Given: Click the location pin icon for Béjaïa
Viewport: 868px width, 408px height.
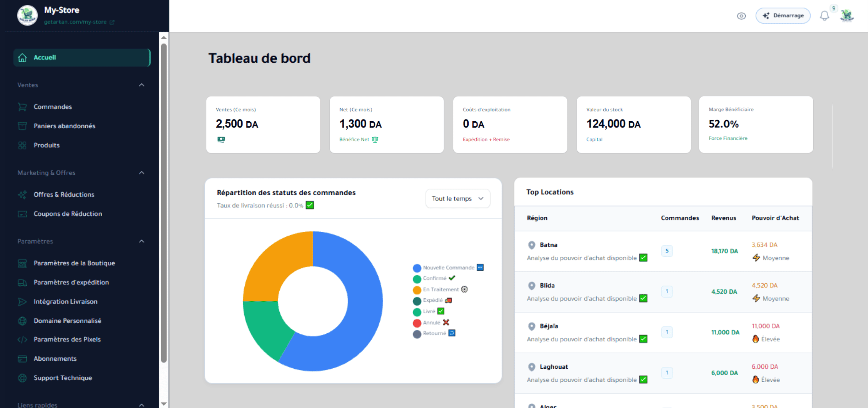Looking at the screenshot, I should pos(532,326).
